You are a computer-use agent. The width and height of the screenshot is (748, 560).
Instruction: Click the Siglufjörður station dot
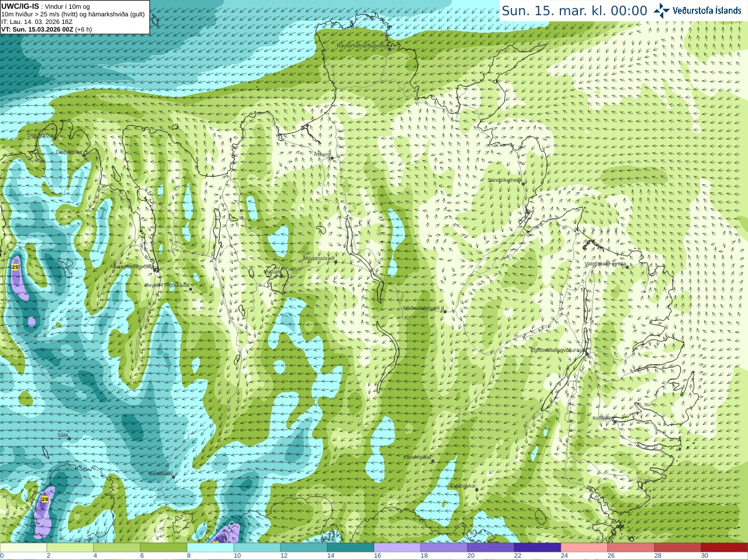click(55, 139)
